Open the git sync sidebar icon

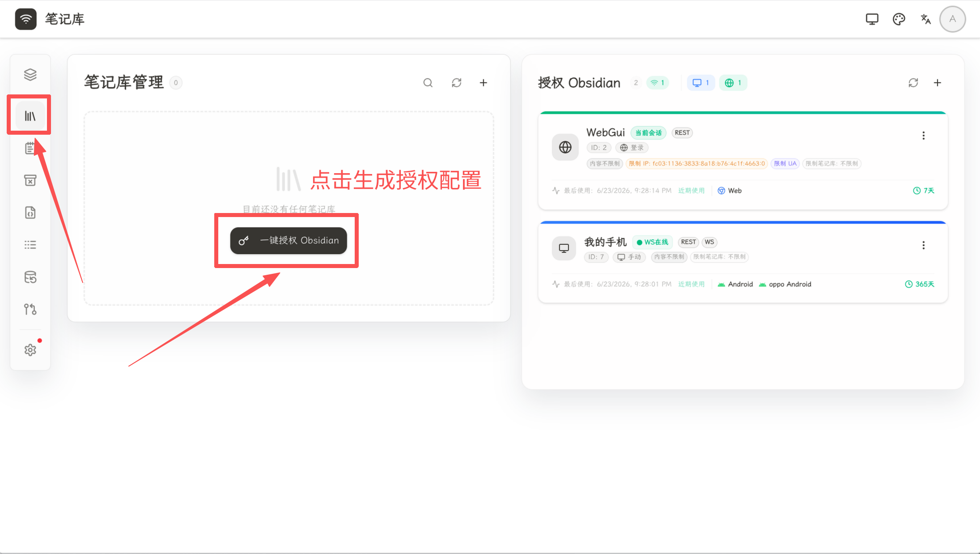pyautogui.click(x=30, y=309)
